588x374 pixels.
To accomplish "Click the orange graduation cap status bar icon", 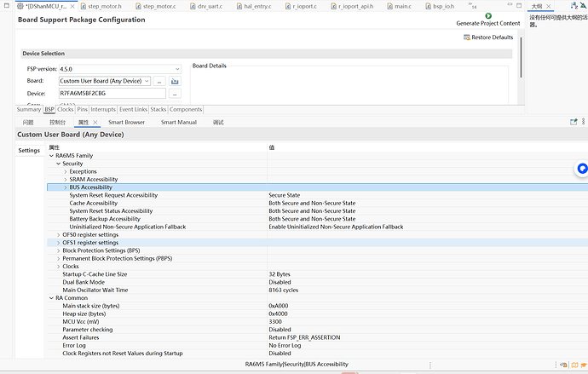I will point(584,365).
